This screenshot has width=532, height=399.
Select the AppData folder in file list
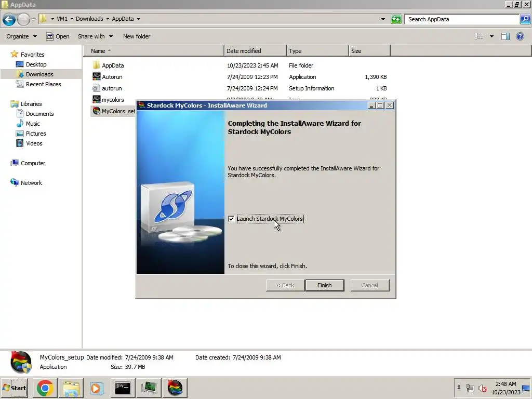point(113,65)
